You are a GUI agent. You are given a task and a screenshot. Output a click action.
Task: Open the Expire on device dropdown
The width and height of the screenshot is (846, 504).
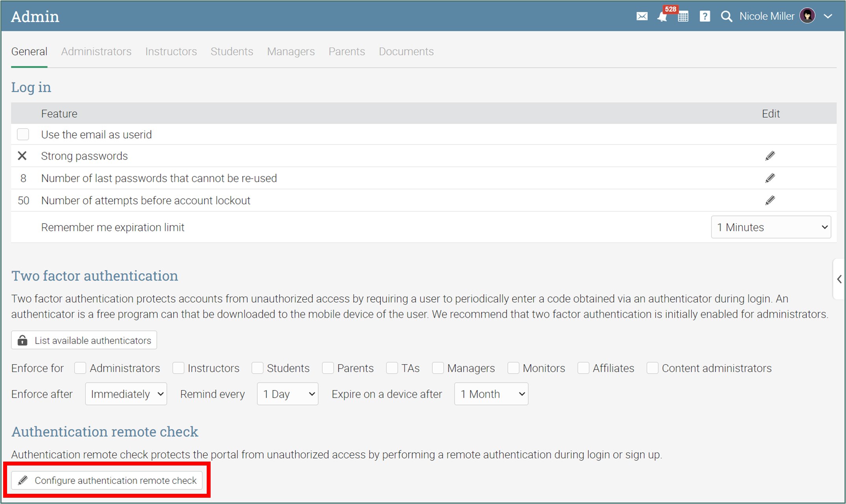tap(491, 394)
